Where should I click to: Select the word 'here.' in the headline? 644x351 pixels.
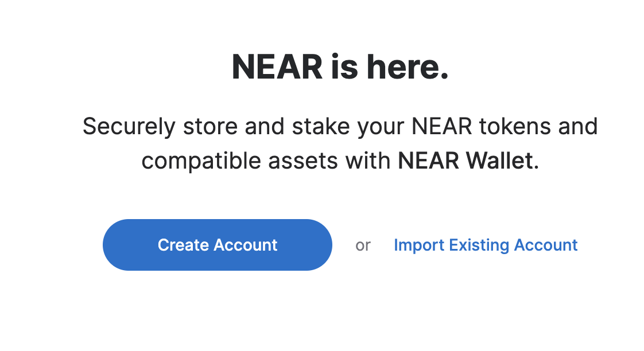click(x=407, y=67)
